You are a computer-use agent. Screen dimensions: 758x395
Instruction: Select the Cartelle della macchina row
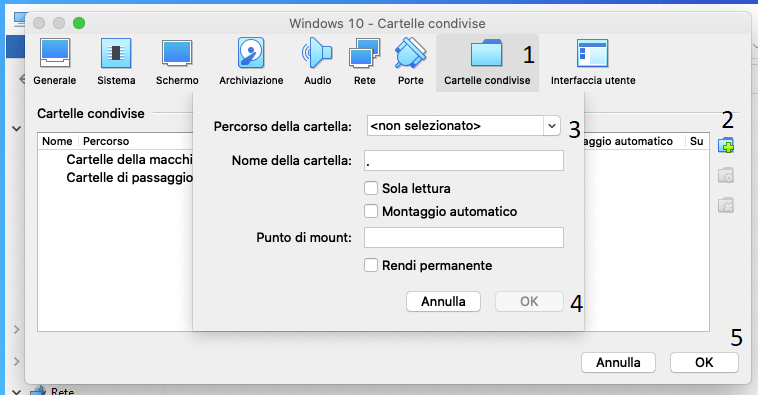pos(130,160)
